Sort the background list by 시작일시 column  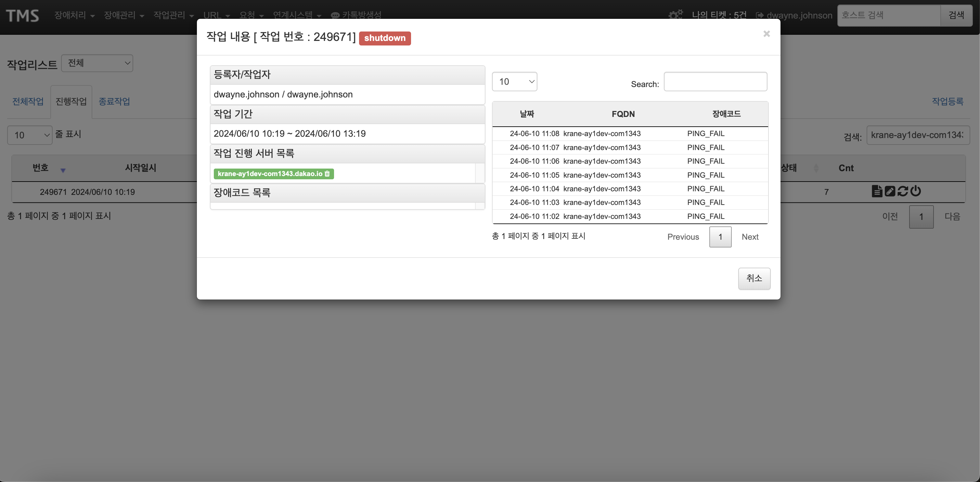pyautogui.click(x=140, y=168)
